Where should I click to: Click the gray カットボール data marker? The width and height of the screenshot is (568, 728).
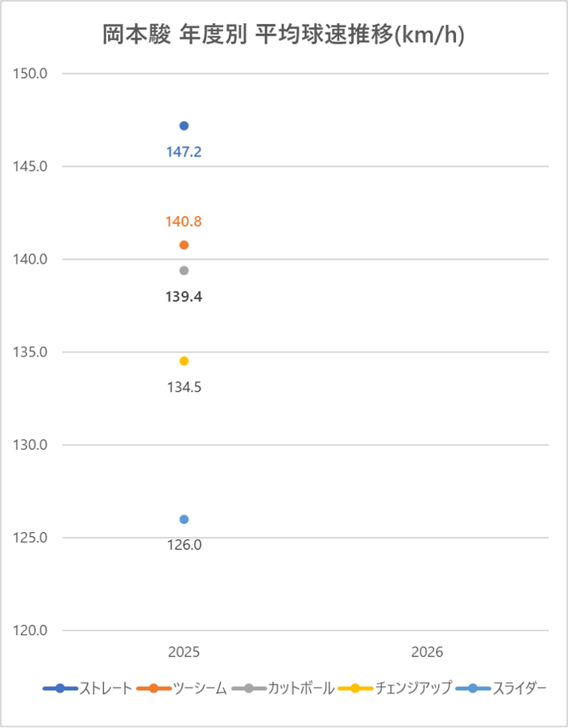point(184,271)
